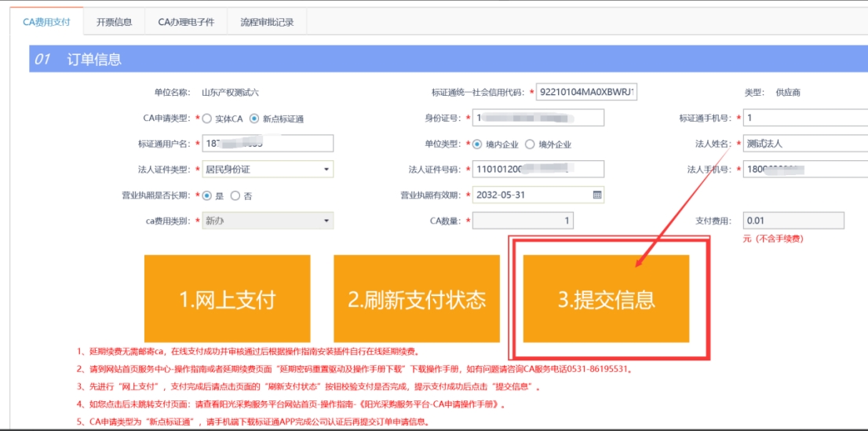Select 实体CA radio button
The height and width of the screenshot is (431, 868).
207,119
